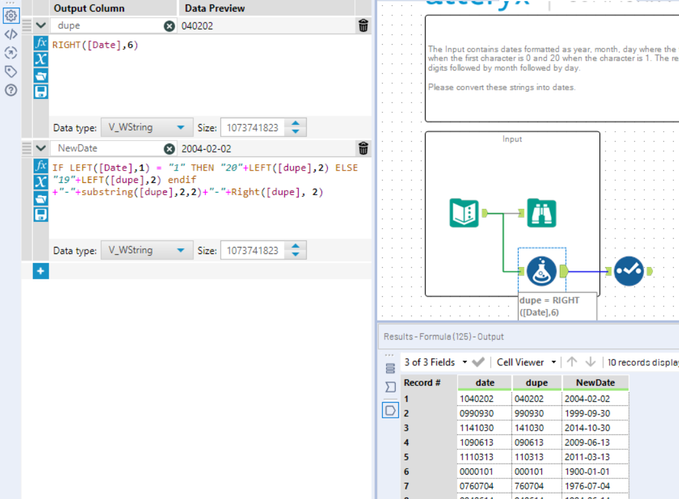Select cell 090613 in dupe column

(x=537, y=442)
